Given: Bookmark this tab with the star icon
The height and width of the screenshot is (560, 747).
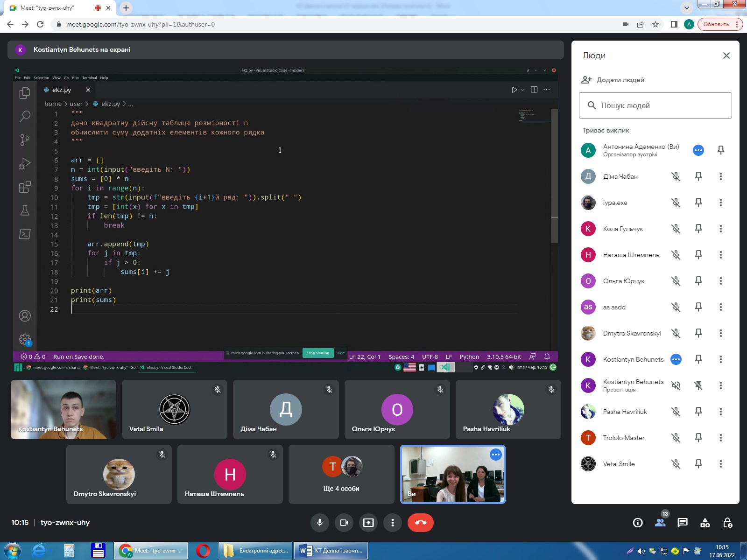Looking at the screenshot, I should tap(655, 24).
